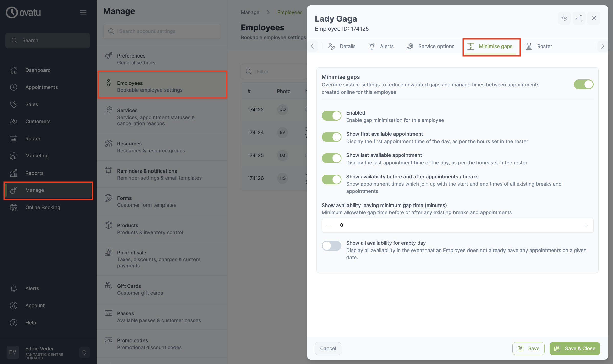This screenshot has height=364, width=613.
Task: Show previous tabs with left chevron arrow
Action: [312, 46]
